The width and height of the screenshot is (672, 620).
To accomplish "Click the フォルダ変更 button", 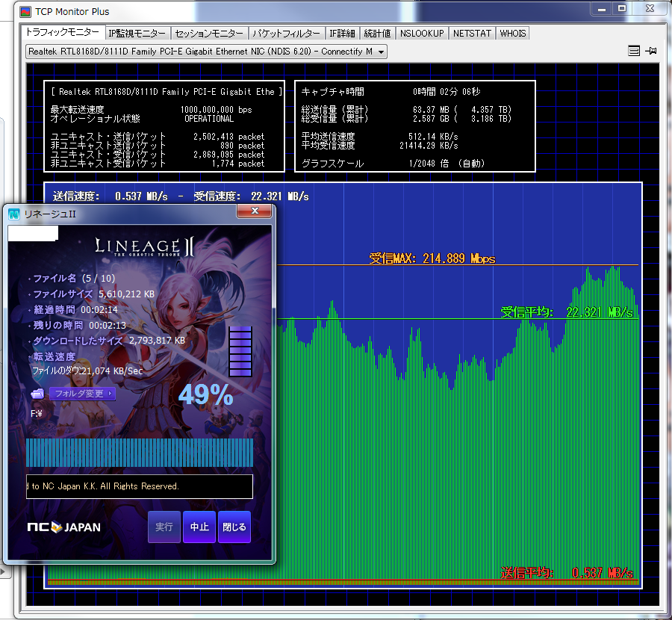I will [83, 394].
